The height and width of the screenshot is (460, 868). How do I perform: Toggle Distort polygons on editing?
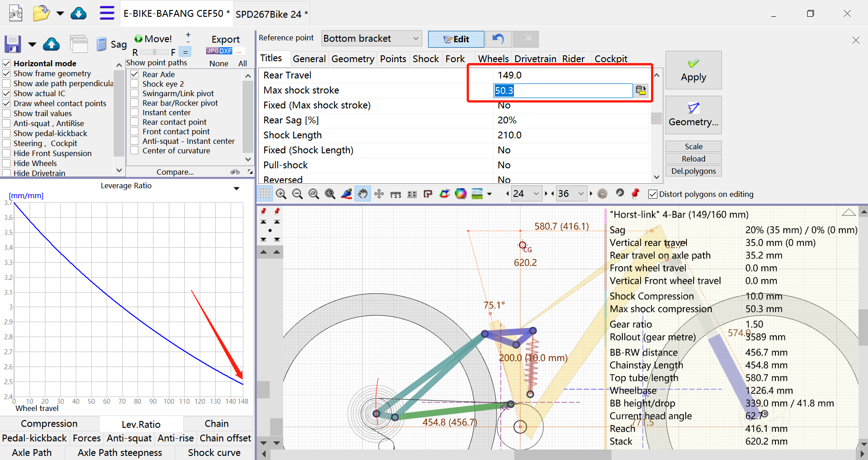point(653,194)
